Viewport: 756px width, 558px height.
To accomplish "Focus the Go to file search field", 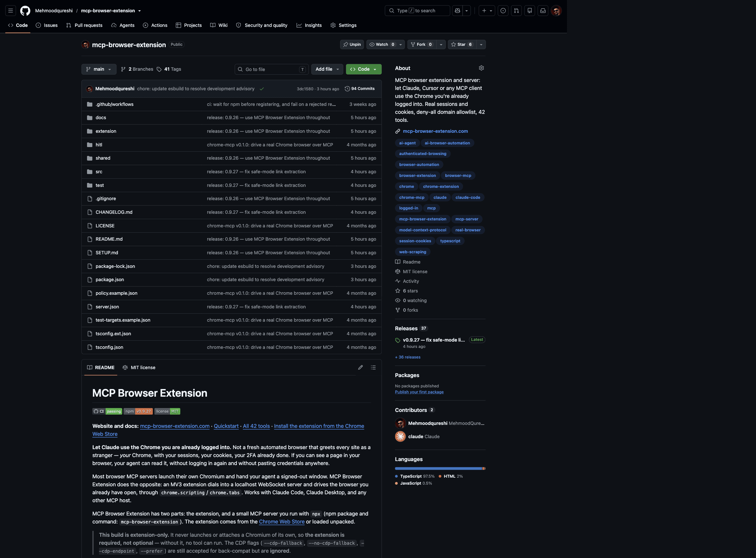I will click(271, 69).
